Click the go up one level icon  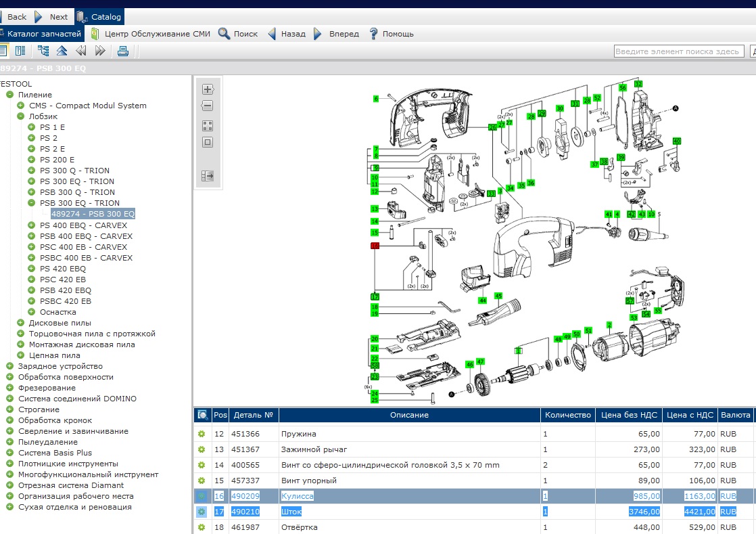click(62, 51)
